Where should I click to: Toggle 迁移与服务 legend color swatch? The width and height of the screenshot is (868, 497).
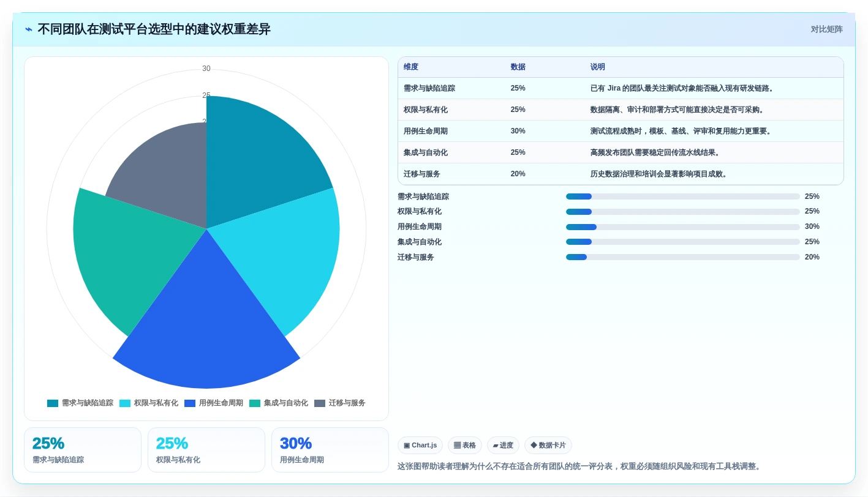[x=320, y=403]
